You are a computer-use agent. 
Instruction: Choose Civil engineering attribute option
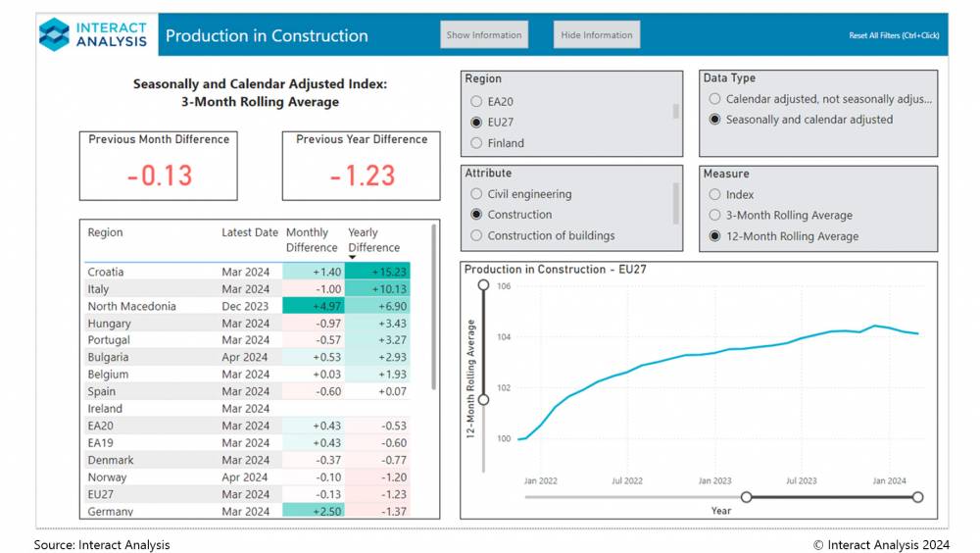(476, 194)
